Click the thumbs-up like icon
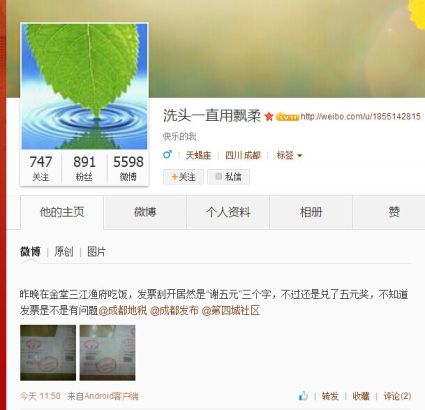This screenshot has height=410, width=425. [303, 396]
